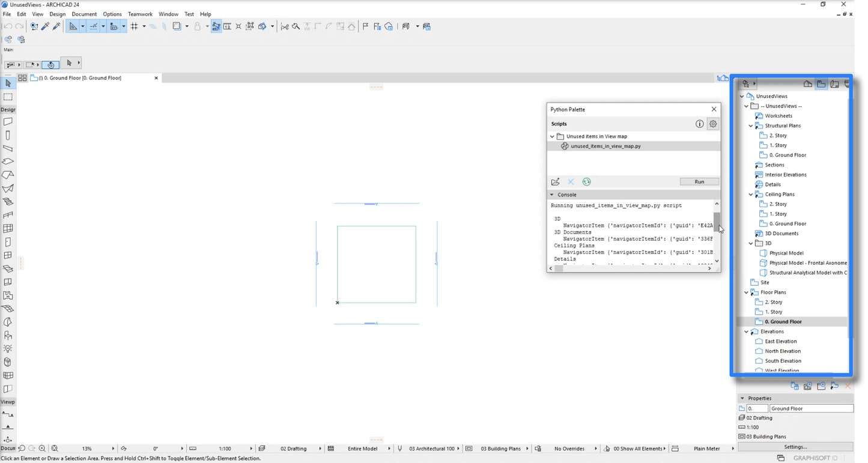The image size is (868, 463).
Task: Open the Python Palette settings gear
Action: [713, 124]
